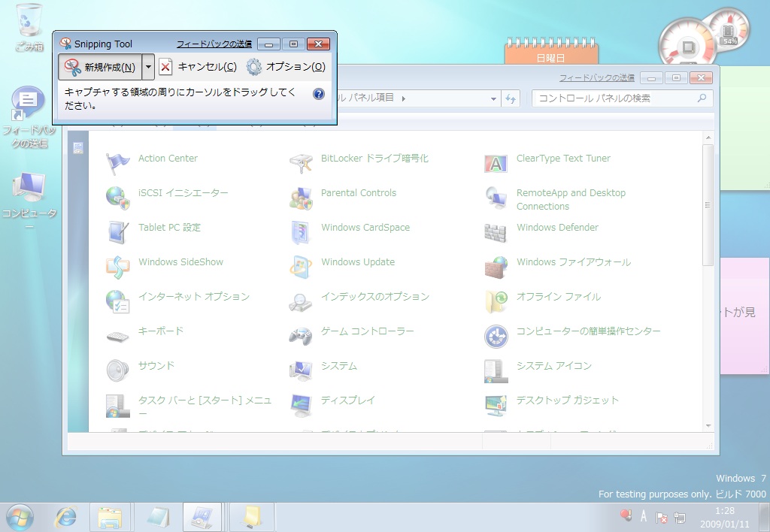770x532 pixels.
Task: Open Windows SideShow icon
Action: coord(117,267)
